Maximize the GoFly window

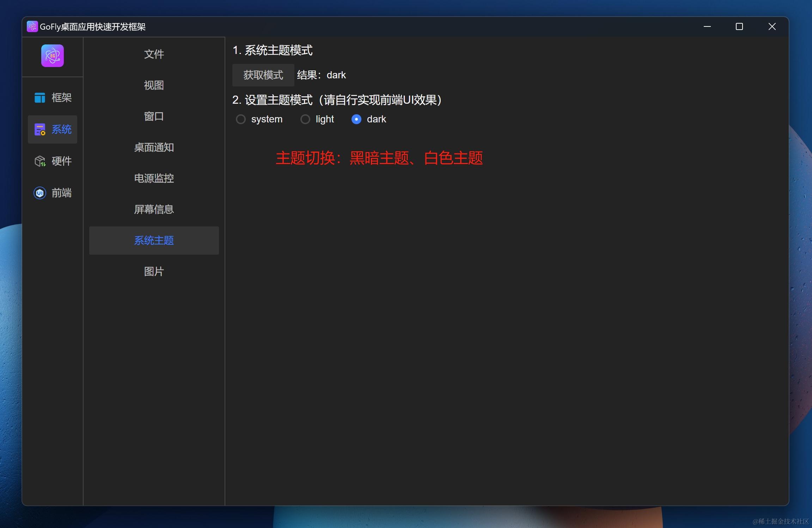(x=739, y=27)
